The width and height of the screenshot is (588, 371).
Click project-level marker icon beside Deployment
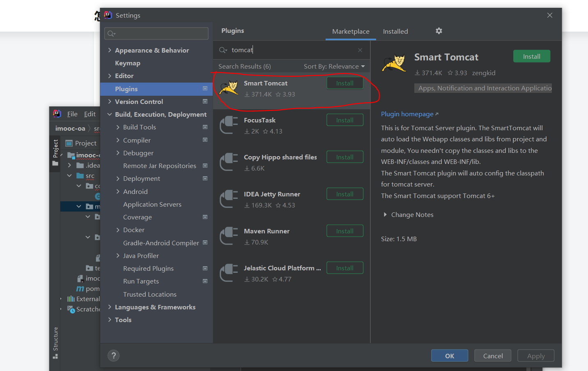click(205, 178)
